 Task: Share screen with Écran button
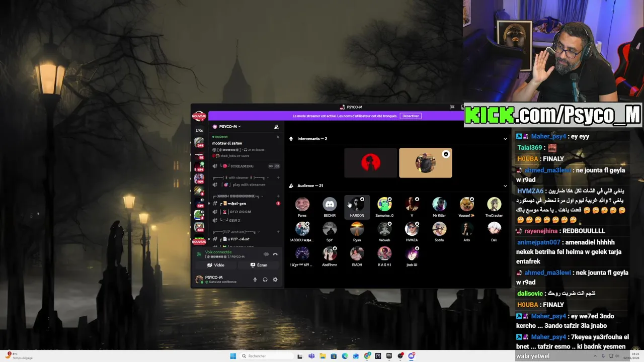coord(259,265)
